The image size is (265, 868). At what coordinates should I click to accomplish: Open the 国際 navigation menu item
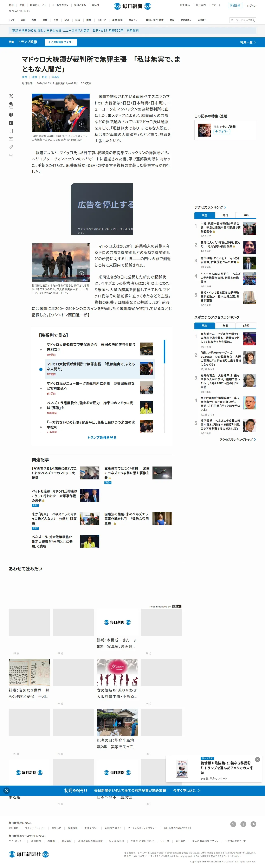[x=89, y=20]
